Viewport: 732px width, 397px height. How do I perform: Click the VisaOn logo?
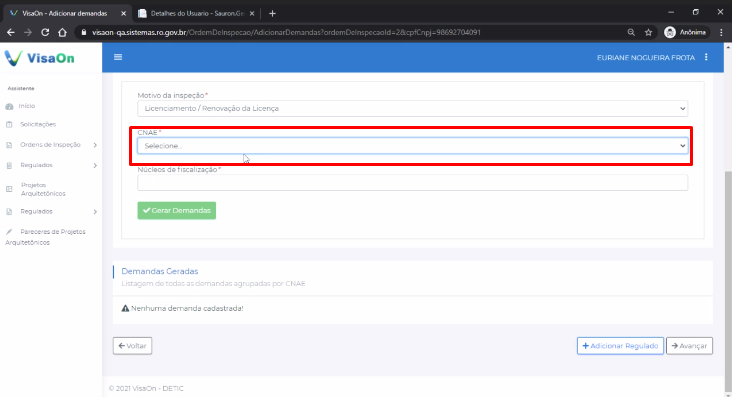coord(39,58)
